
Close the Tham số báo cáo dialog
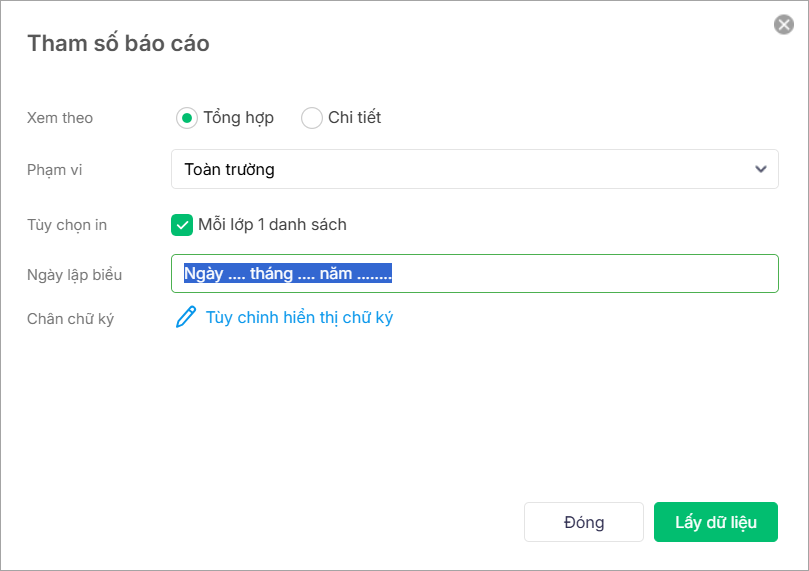(x=784, y=25)
